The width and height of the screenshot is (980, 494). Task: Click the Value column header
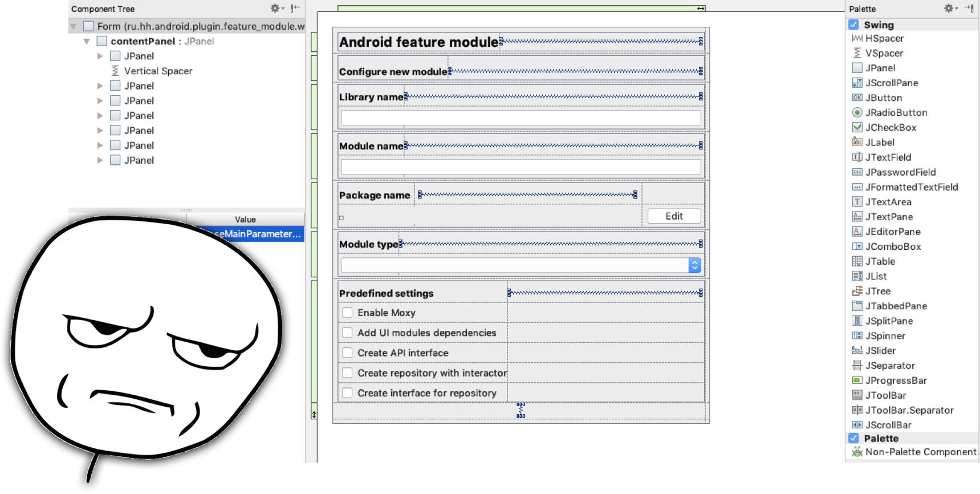point(245,219)
